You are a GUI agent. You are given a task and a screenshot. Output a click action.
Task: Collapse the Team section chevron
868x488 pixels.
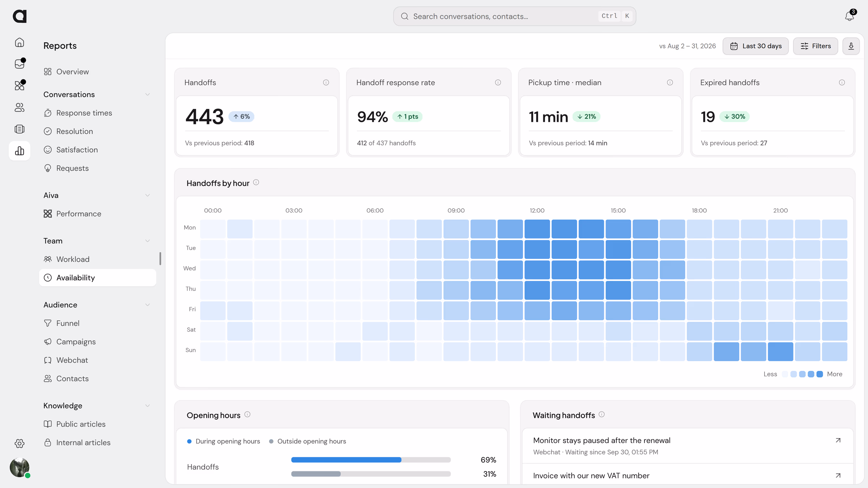pos(148,241)
